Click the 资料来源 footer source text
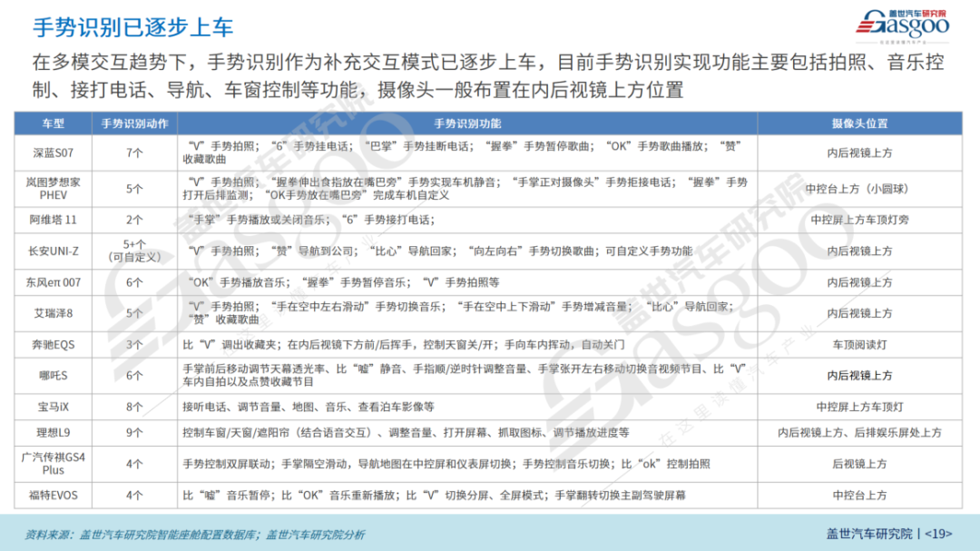Image resolution: width=980 pixels, height=551 pixels. (194, 535)
